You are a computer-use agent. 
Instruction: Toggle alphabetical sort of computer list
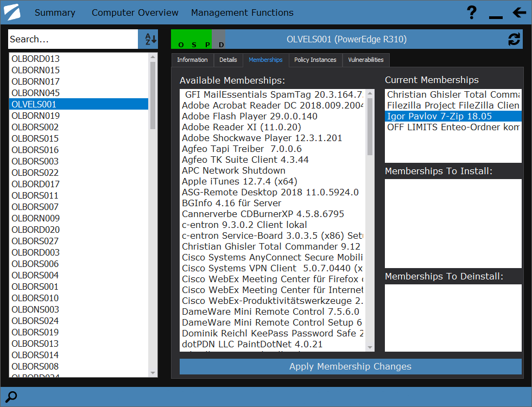pos(148,39)
